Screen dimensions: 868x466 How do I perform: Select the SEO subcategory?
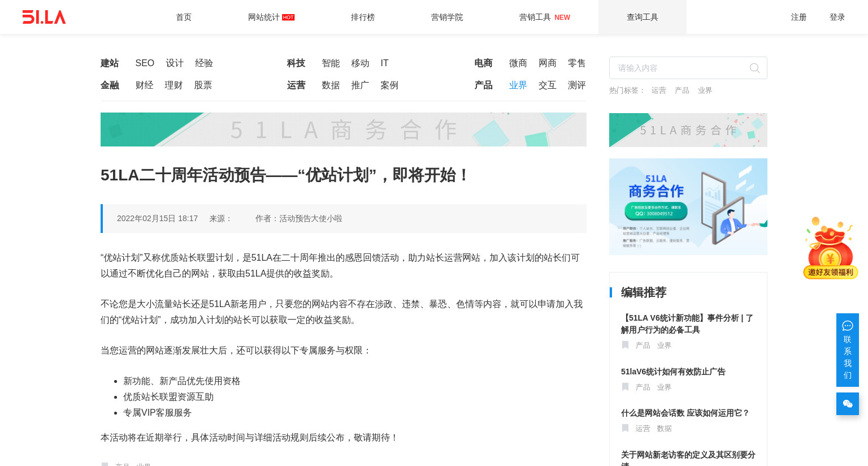tap(145, 63)
